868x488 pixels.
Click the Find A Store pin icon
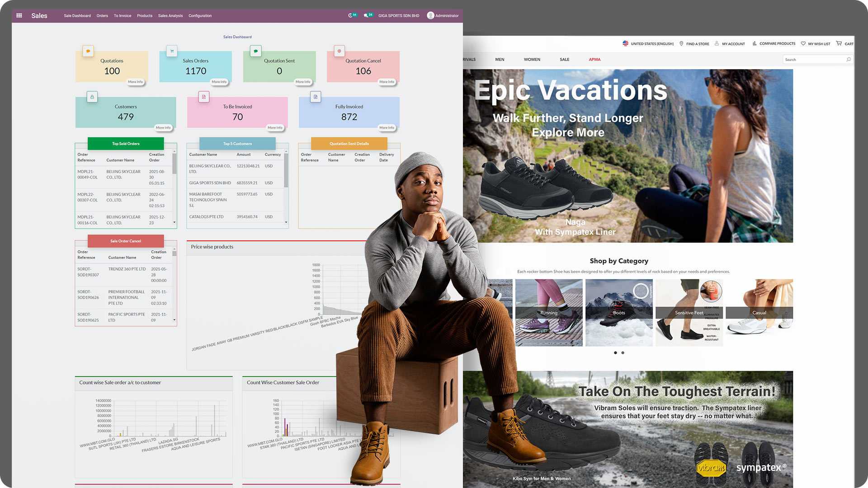681,43
